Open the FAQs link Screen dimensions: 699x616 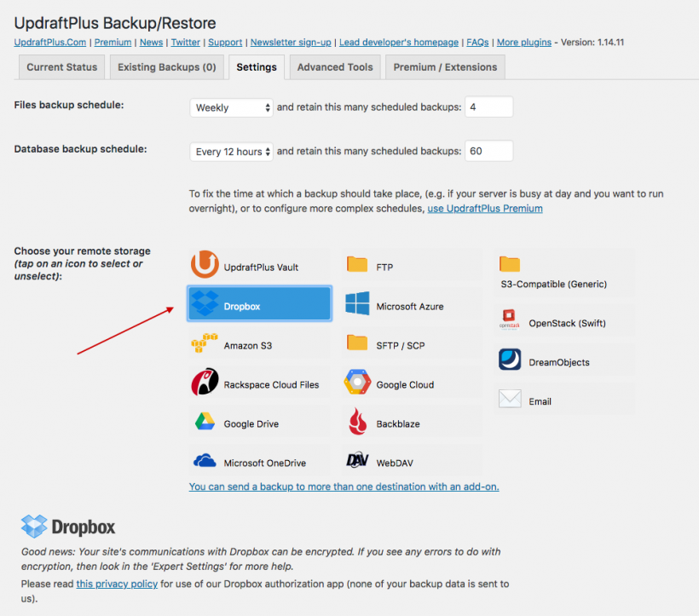coord(477,43)
